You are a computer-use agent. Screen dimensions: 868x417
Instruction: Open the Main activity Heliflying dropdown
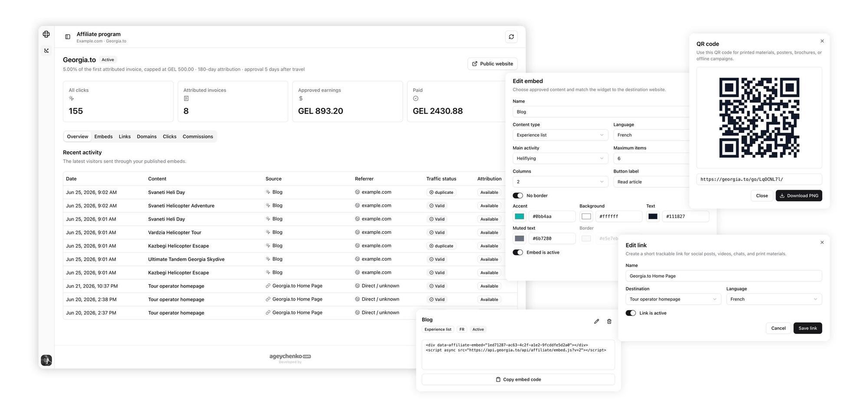click(560, 158)
